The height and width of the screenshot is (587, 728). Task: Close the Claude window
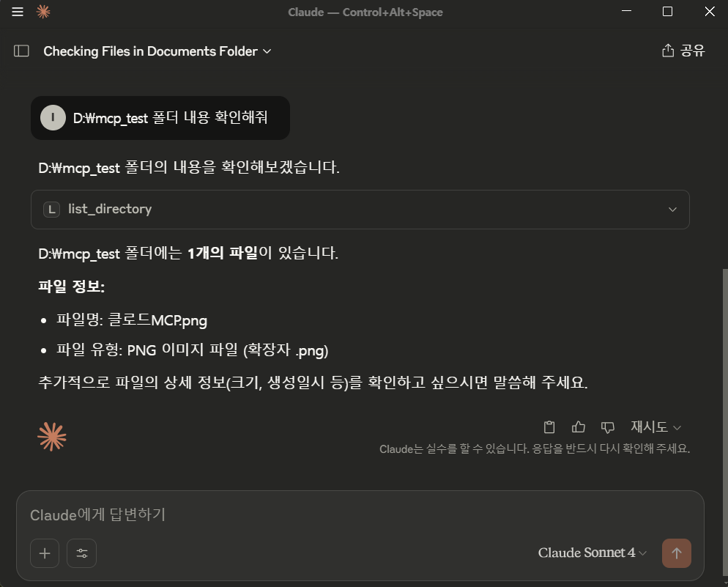tap(710, 12)
